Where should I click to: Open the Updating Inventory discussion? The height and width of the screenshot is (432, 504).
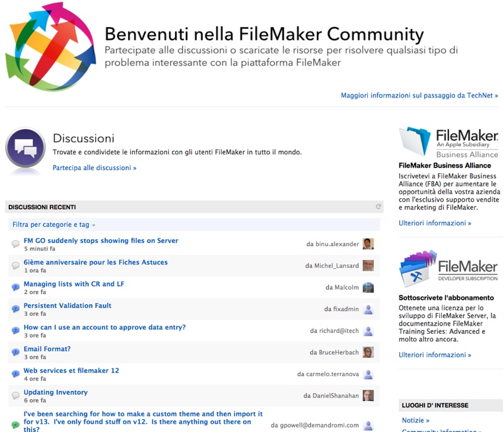pos(55,392)
